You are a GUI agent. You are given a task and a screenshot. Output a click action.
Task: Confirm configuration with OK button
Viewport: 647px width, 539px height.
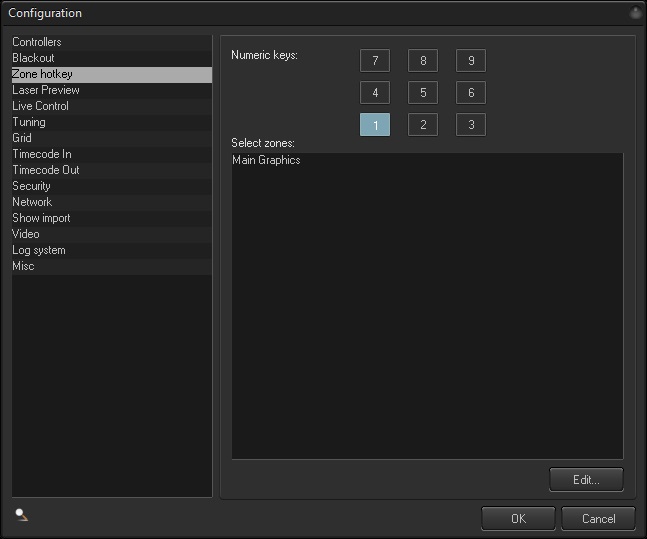(x=517, y=519)
